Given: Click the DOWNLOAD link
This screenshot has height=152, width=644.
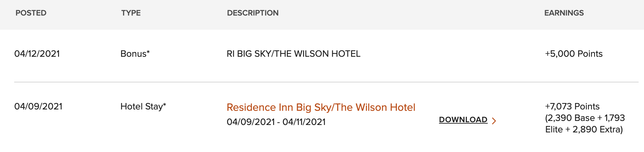Looking at the screenshot, I should point(463,120).
